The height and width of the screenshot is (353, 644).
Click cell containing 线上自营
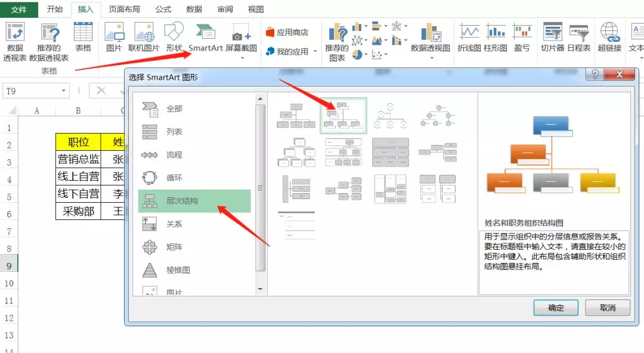(78, 176)
